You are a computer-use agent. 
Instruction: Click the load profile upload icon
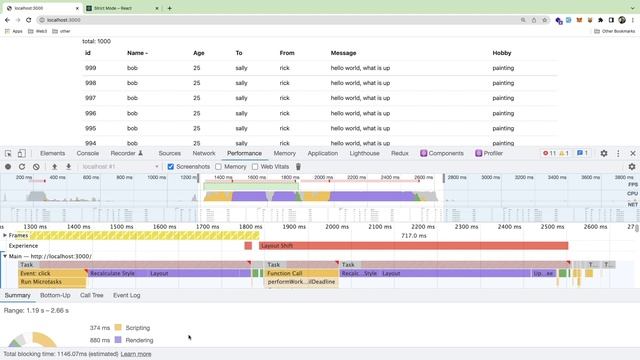coord(54,167)
